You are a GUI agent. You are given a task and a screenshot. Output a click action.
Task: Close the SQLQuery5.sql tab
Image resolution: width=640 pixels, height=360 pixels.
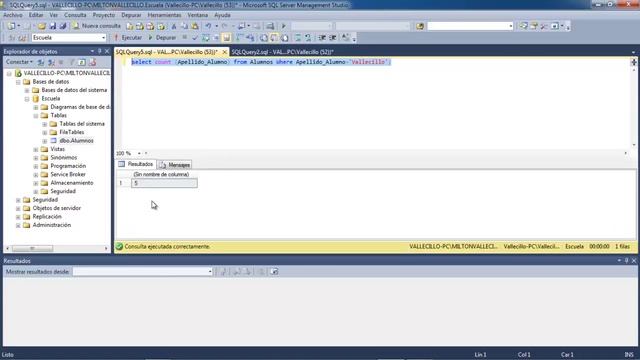224,52
